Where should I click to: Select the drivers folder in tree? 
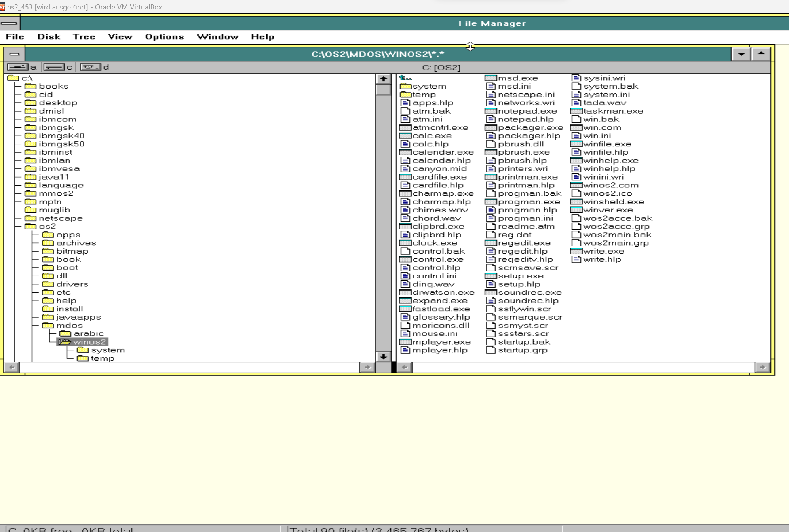click(x=65, y=284)
